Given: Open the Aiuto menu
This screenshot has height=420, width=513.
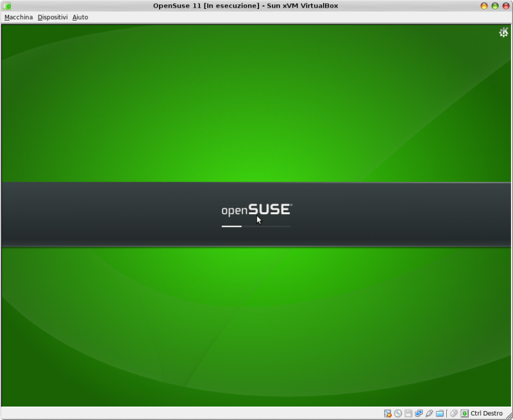Looking at the screenshot, I should 80,17.
